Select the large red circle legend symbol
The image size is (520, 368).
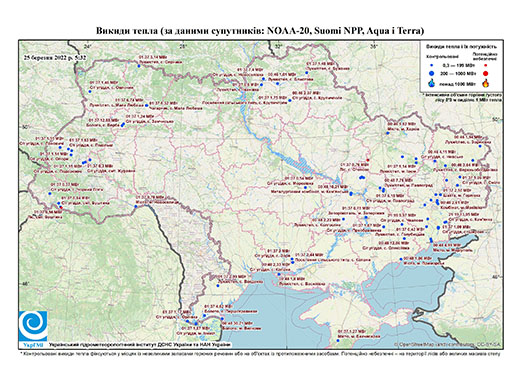coord(485,73)
